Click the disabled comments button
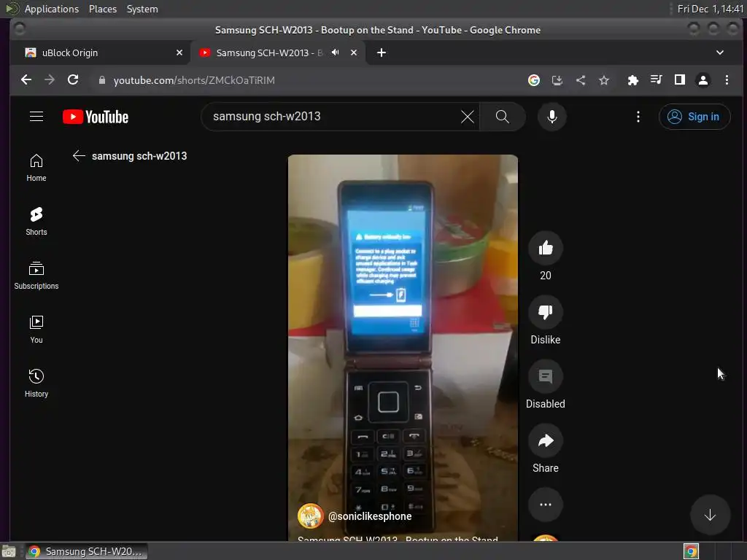 point(546,377)
